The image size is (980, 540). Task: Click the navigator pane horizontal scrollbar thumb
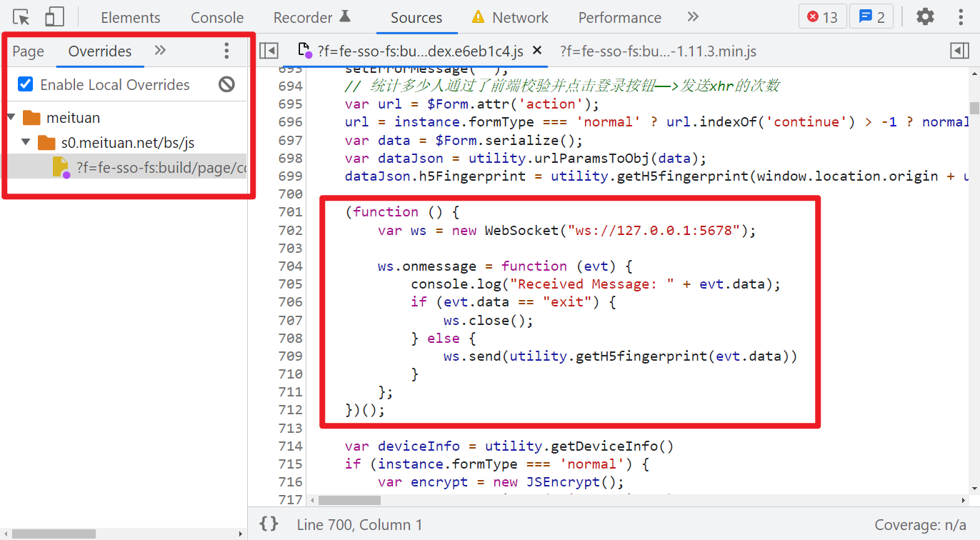(x=54, y=534)
